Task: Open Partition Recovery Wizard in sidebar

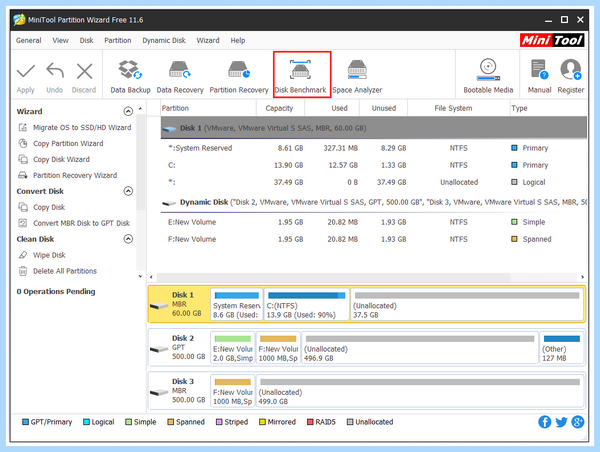Action: pyautogui.click(x=68, y=175)
